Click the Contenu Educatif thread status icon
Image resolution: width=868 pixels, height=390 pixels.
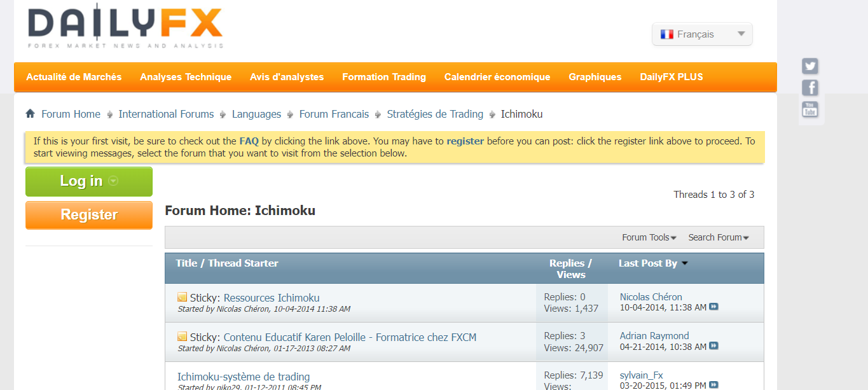click(182, 337)
